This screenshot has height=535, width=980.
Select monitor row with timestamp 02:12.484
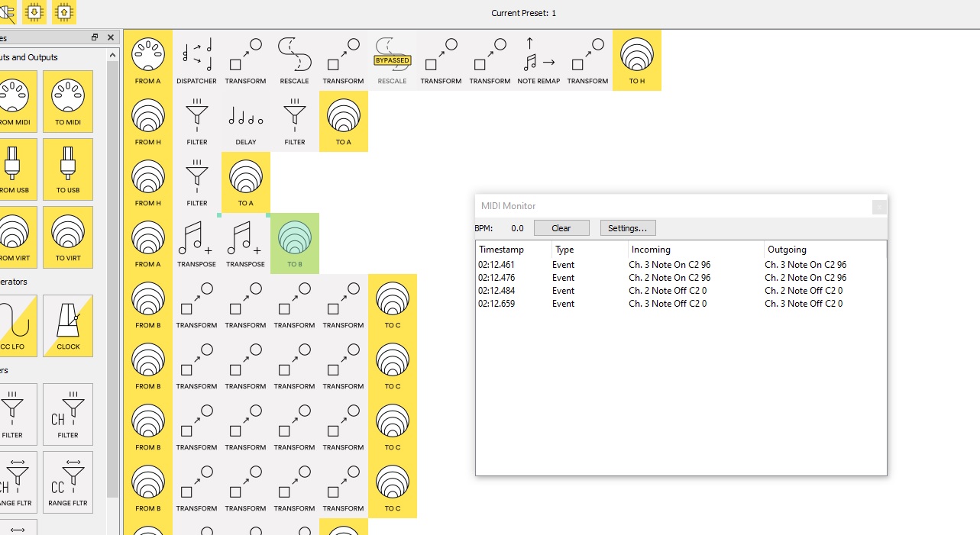pos(681,291)
